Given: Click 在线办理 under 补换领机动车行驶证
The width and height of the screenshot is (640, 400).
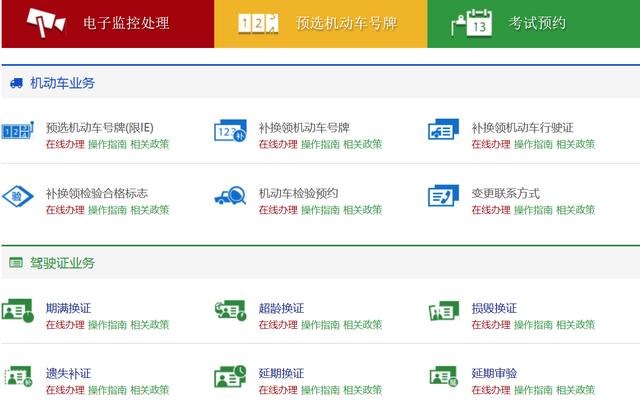Looking at the screenshot, I should 491,144.
